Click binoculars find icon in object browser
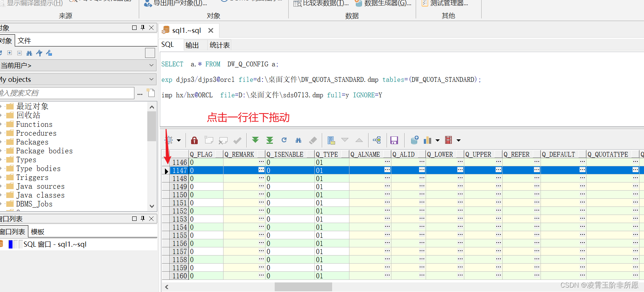 click(x=29, y=53)
